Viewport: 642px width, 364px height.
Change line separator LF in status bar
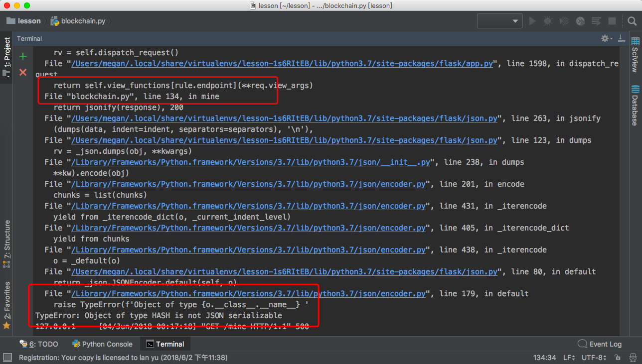pyautogui.click(x=569, y=358)
